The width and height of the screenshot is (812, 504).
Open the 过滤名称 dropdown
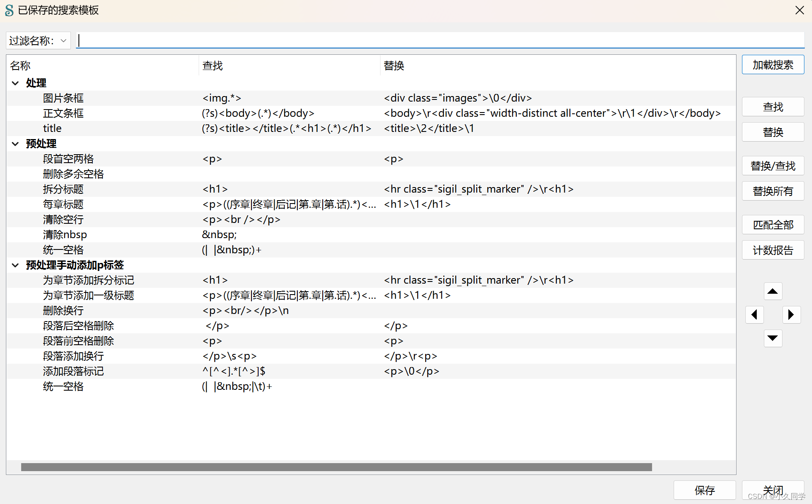point(38,40)
